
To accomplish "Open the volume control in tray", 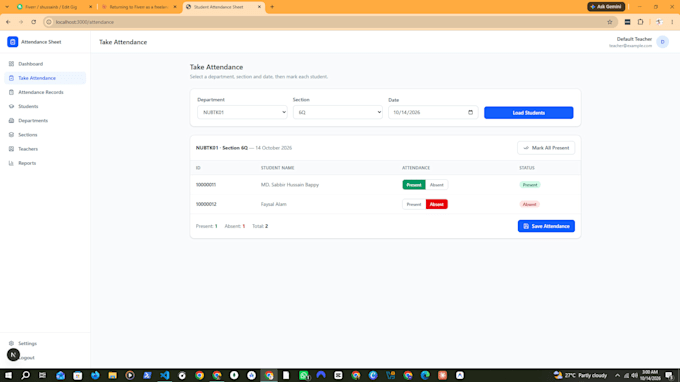I will point(634,375).
